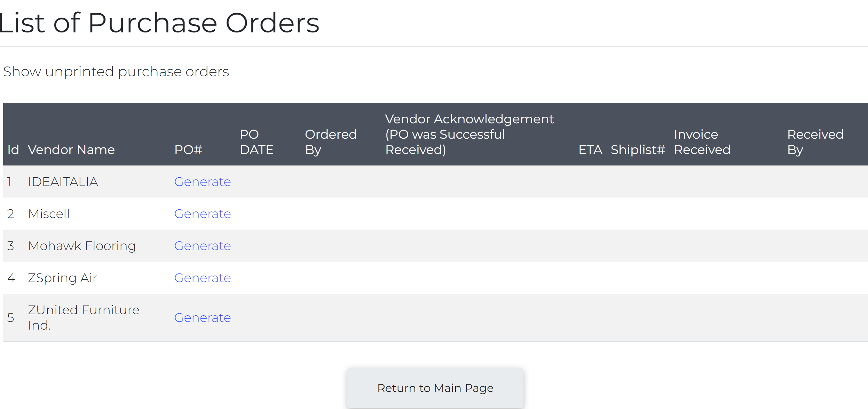868x409 pixels.
Task: Select the Shiplist# column header
Action: coord(638,150)
